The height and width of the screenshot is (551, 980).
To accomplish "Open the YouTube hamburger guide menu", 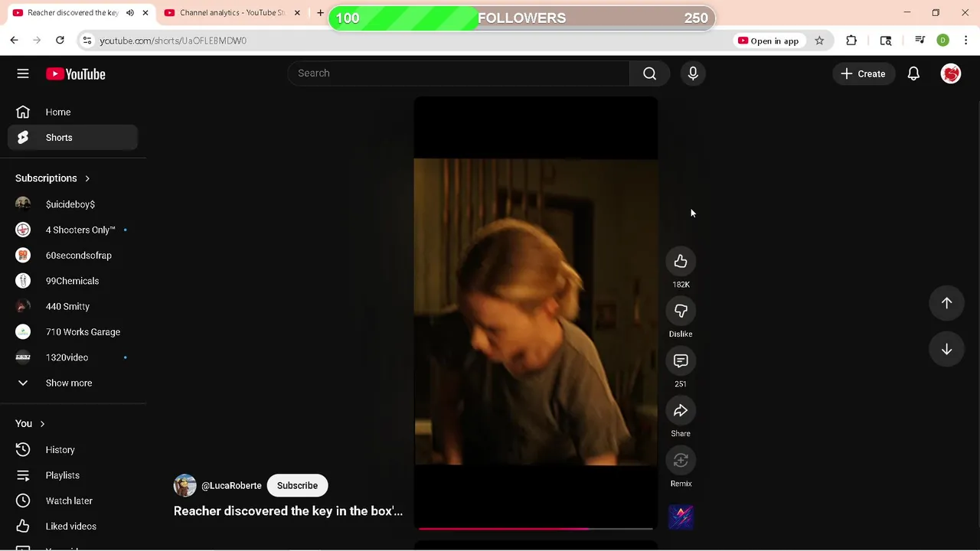I will (x=23, y=73).
